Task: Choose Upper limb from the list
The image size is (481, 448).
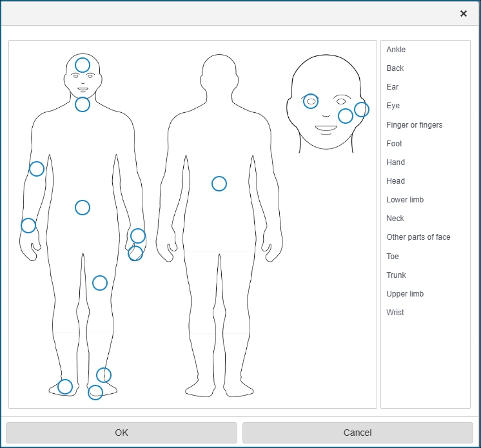Action: click(x=405, y=294)
